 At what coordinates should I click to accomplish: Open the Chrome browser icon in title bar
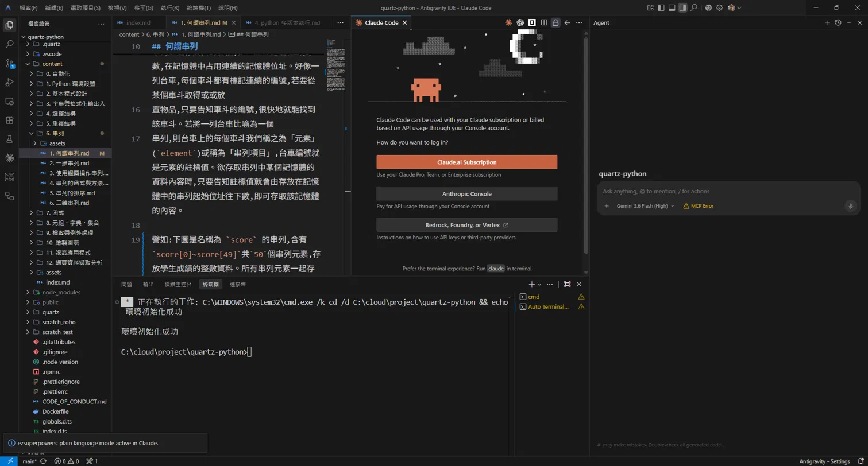(708, 8)
